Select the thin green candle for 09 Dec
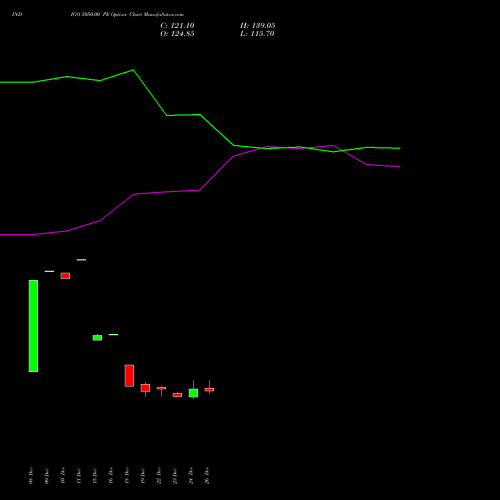The width and height of the screenshot is (500, 500). point(49,271)
